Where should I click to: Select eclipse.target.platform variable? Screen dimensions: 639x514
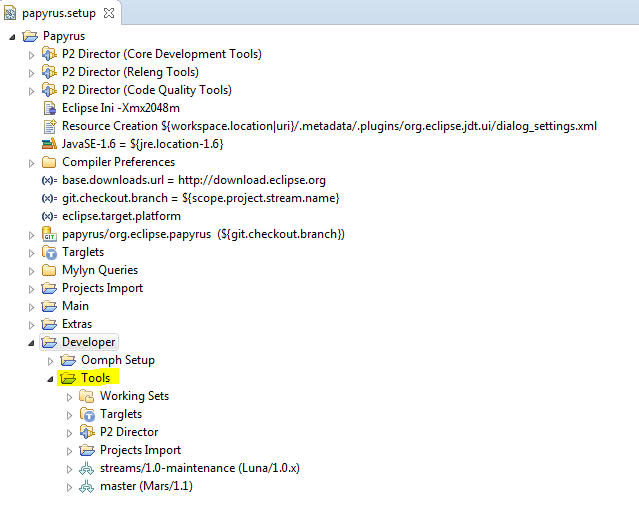click(x=121, y=216)
